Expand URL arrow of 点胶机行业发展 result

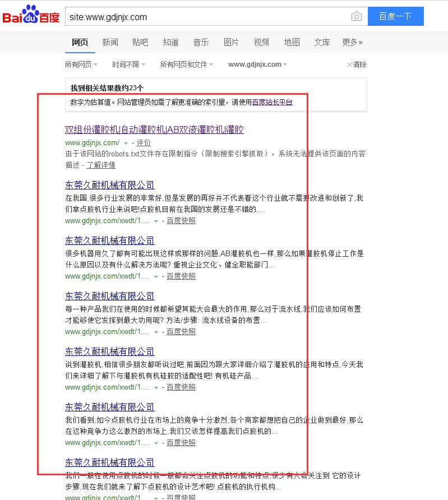[x=156, y=221]
